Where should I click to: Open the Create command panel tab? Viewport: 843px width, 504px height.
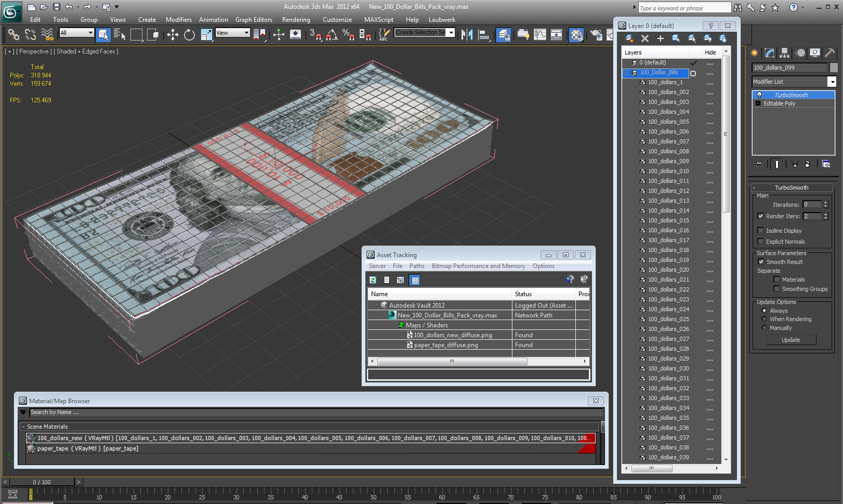point(755,53)
